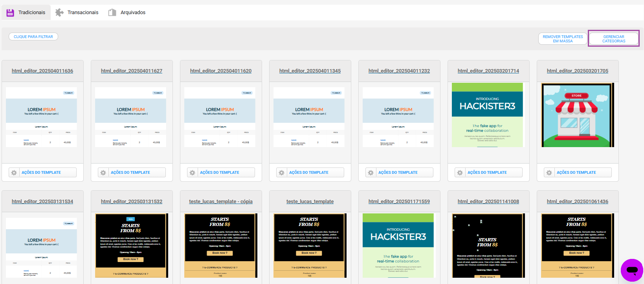Click thumbnail preview of html_editor_202503131532
The image size is (644, 284).
(132, 246)
